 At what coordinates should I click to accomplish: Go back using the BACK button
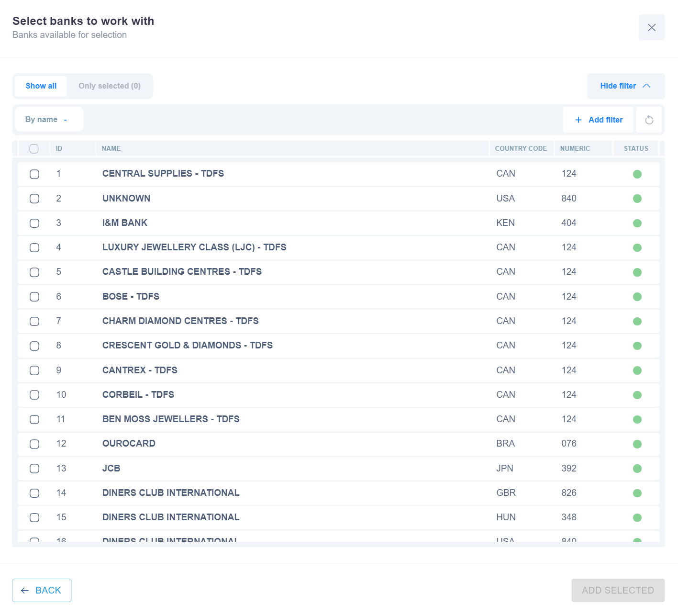[42, 590]
